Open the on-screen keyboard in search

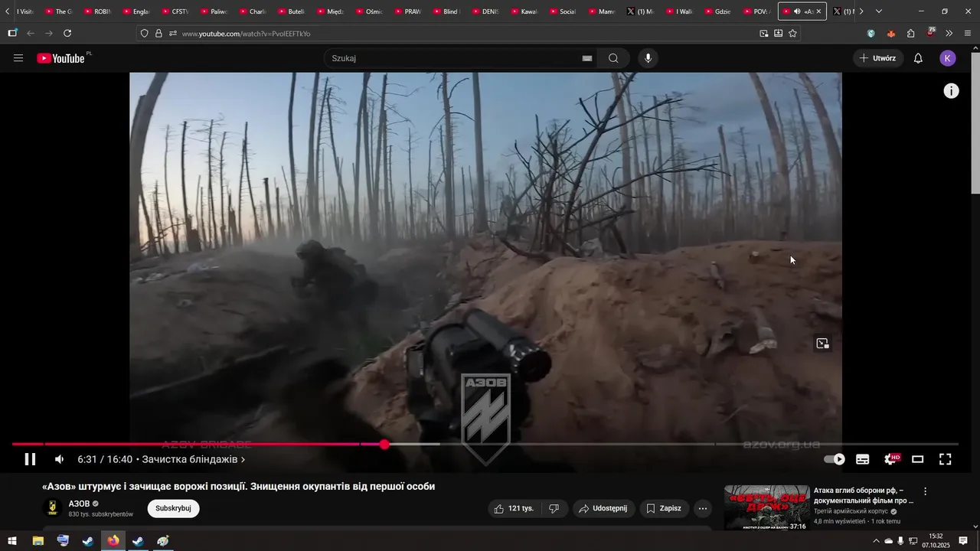pyautogui.click(x=587, y=58)
